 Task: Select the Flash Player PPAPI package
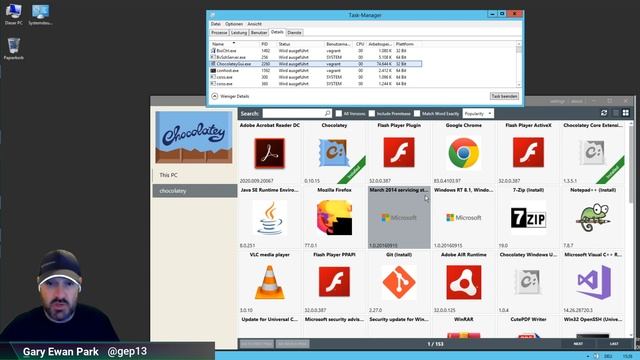(x=334, y=282)
